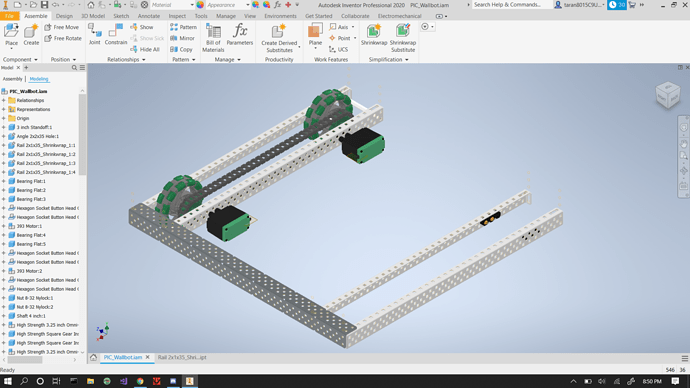
Task: Select the Copy component tool
Action: point(181,49)
